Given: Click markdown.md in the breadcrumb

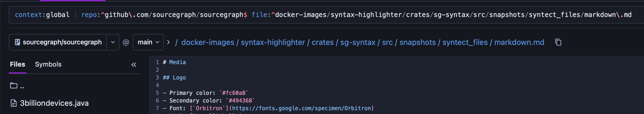Looking at the screenshot, I should coord(519,42).
